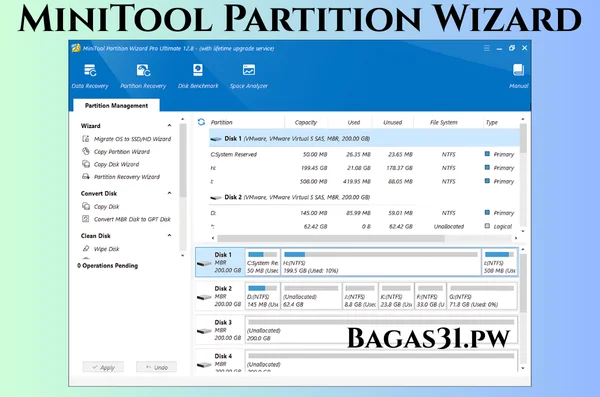The height and width of the screenshot is (397, 600).
Task: Select Disk 3 200.0 GB Unallocated block
Action: pyautogui.click(x=382, y=330)
